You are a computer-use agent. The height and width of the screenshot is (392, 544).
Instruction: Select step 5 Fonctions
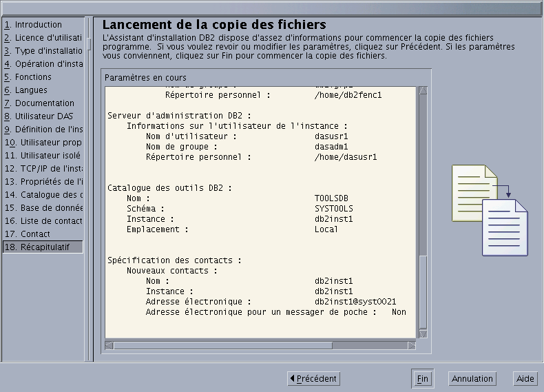43,76
